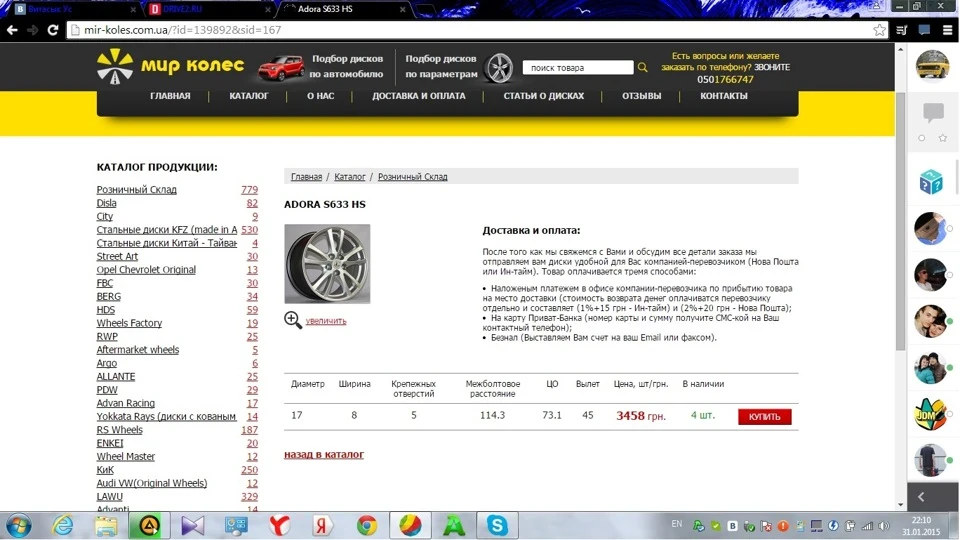This screenshot has width=960, height=540.
Task: Open Wheel Master category
Action: click(x=126, y=457)
